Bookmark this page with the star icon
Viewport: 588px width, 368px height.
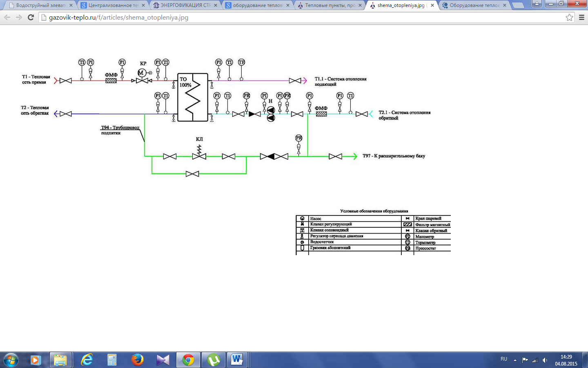[x=569, y=18]
